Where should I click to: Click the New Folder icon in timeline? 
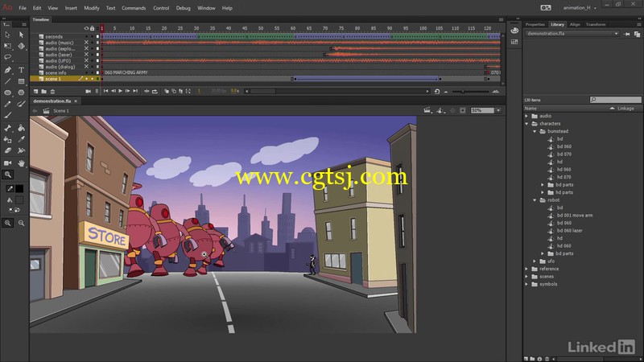44,92
